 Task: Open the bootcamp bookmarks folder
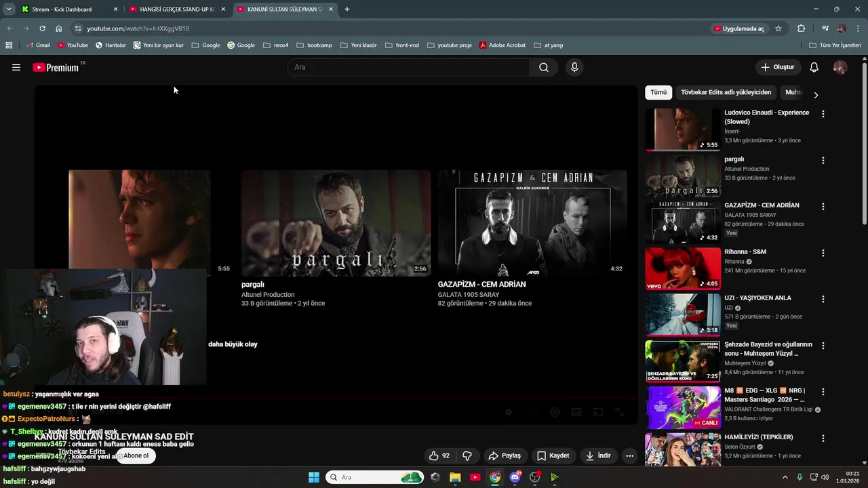pyautogui.click(x=314, y=45)
